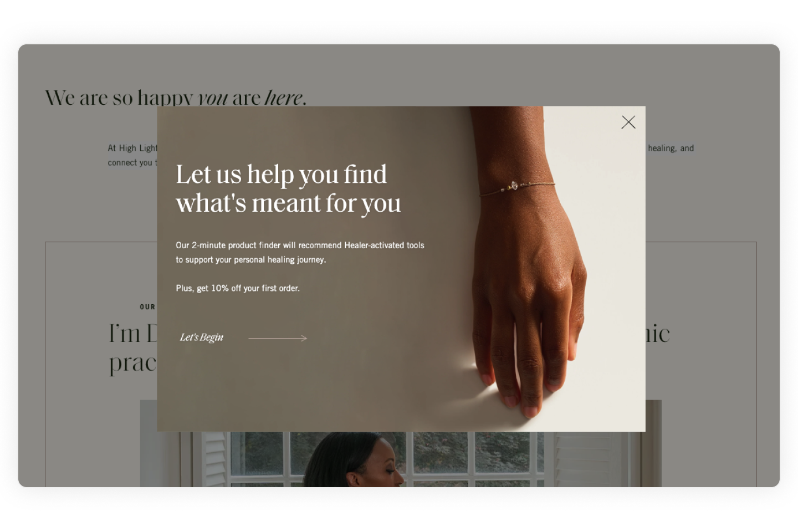
Task: Click the italic word "here" in the page heading
Action: point(284,98)
